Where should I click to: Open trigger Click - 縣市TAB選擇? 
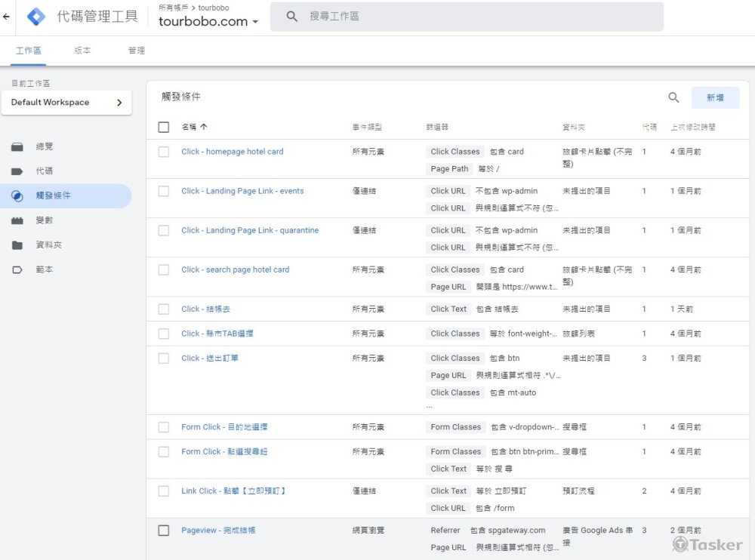[217, 334]
